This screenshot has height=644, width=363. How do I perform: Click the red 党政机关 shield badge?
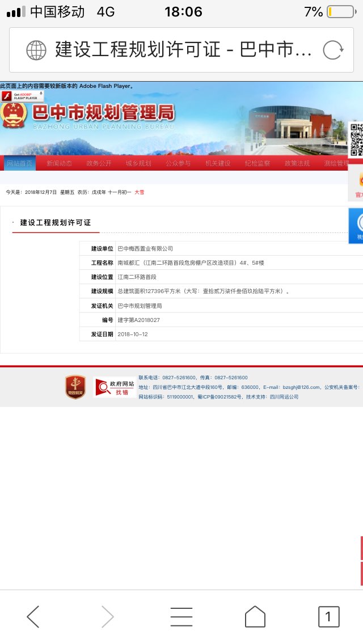click(x=75, y=387)
